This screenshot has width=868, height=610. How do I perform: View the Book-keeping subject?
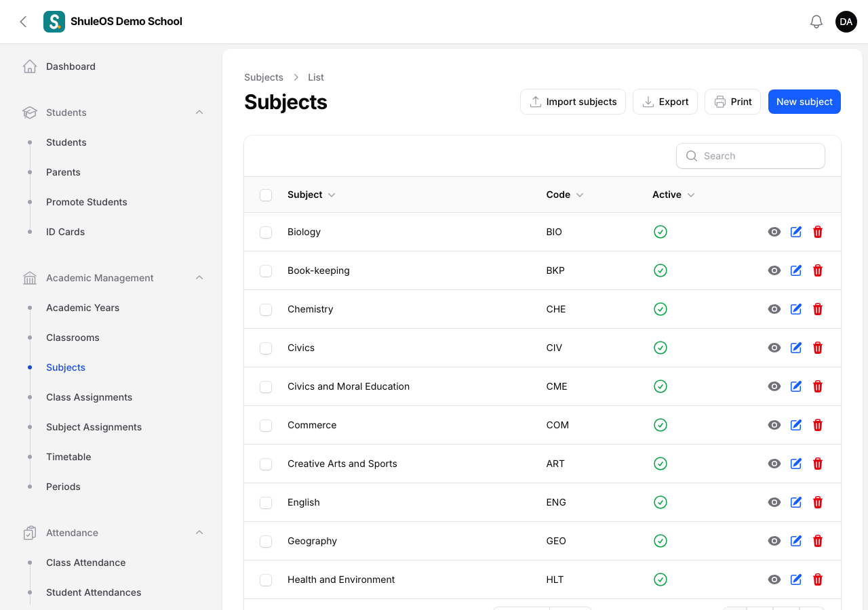pyautogui.click(x=774, y=270)
